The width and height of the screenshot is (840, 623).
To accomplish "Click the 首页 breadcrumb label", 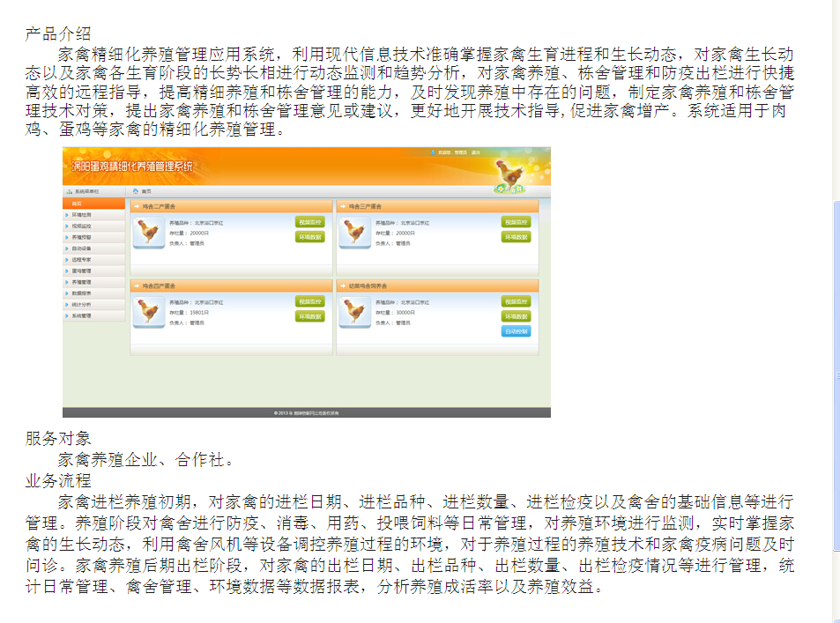I will (x=146, y=191).
